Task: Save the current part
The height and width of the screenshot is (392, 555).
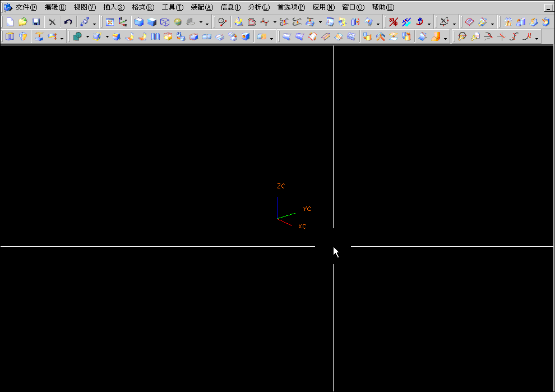Action: [x=35, y=22]
